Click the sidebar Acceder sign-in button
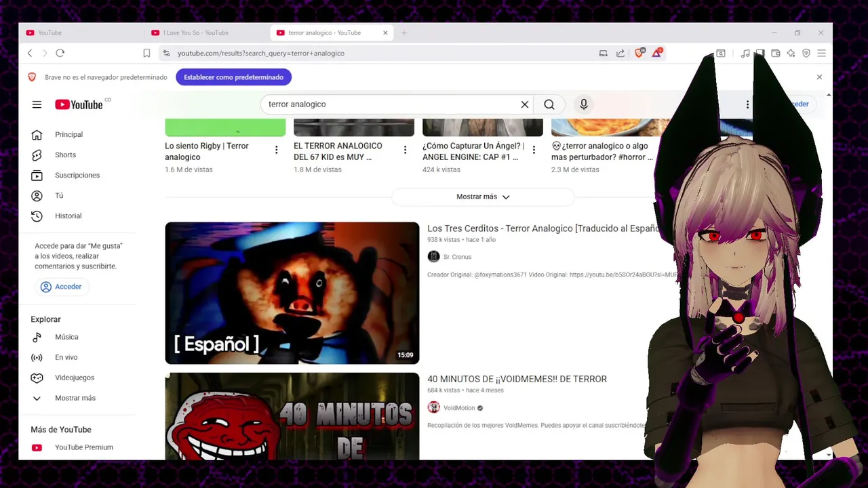Viewport: 868px width, 488px height. click(61, 287)
